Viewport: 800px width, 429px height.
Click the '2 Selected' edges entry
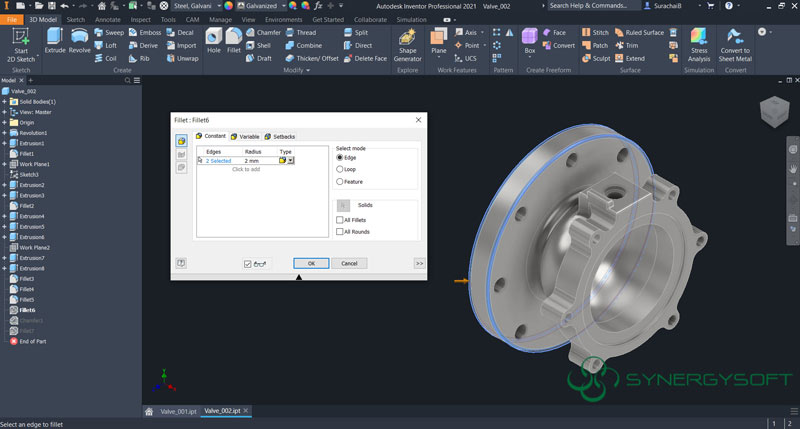tap(218, 161)
